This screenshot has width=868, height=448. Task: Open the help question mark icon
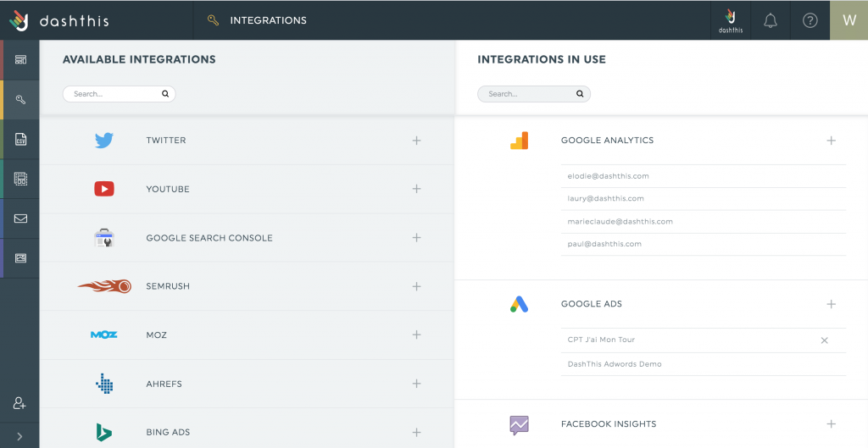(810, 20)
